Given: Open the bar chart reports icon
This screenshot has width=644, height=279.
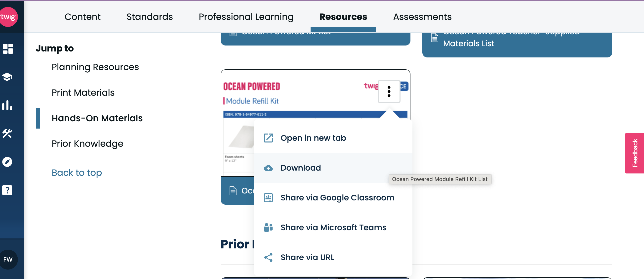Looking at the screenshot, I should click(x=7, y=105).
